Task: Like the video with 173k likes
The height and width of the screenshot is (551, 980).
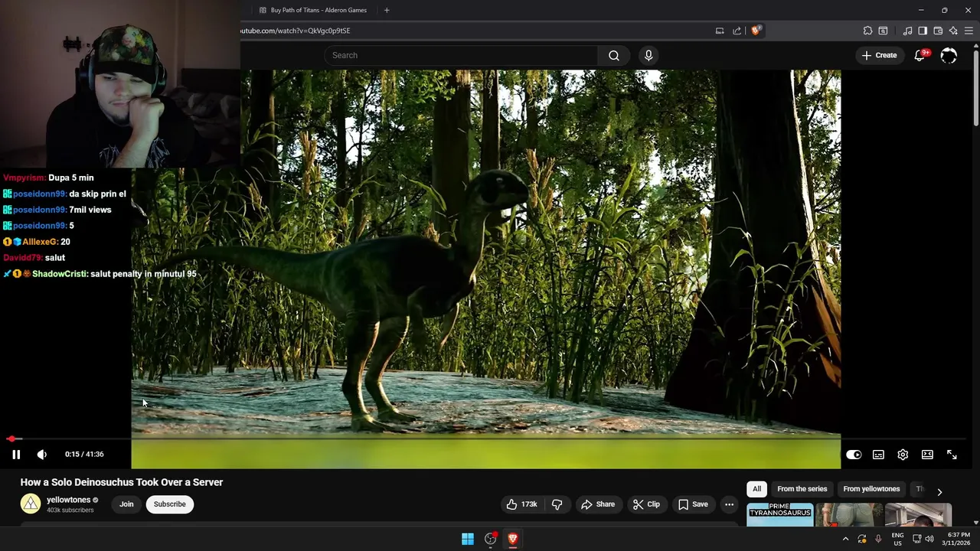Action: click(522, 504)
